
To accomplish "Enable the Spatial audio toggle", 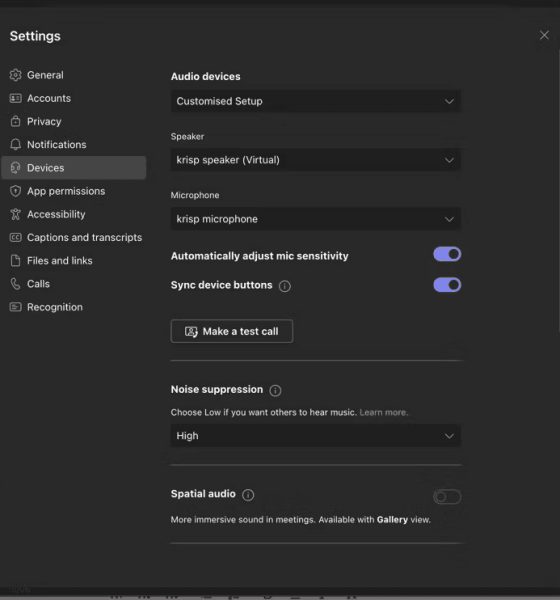I will point(447,497).
